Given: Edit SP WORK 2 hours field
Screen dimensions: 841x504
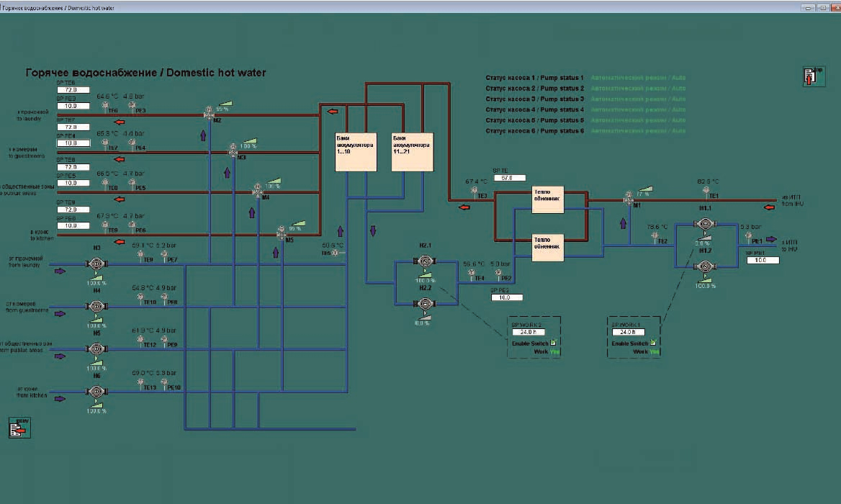Looking at the screenshot, I should click(x=529, y=332).
